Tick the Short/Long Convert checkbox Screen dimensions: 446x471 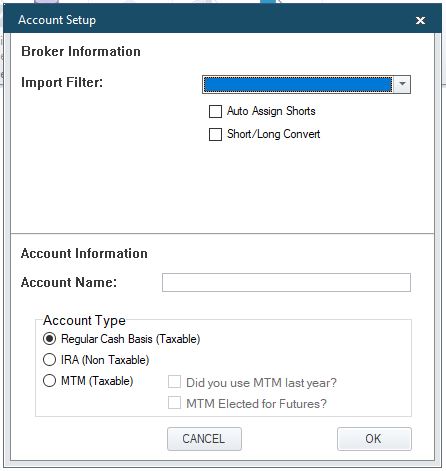coord(215,134)
